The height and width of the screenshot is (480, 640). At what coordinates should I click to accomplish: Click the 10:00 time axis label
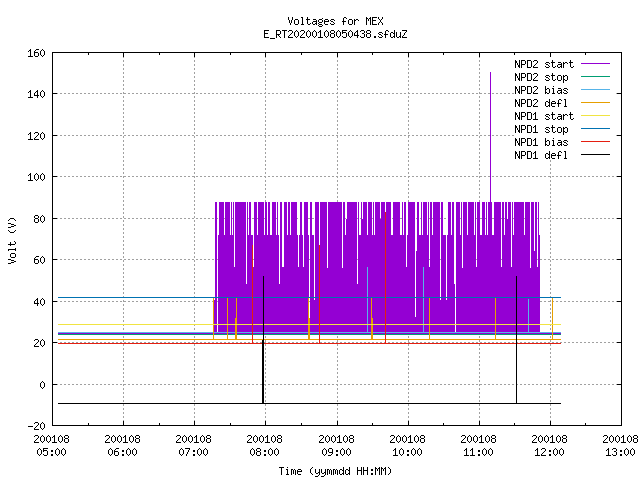[x=407, y=453]
